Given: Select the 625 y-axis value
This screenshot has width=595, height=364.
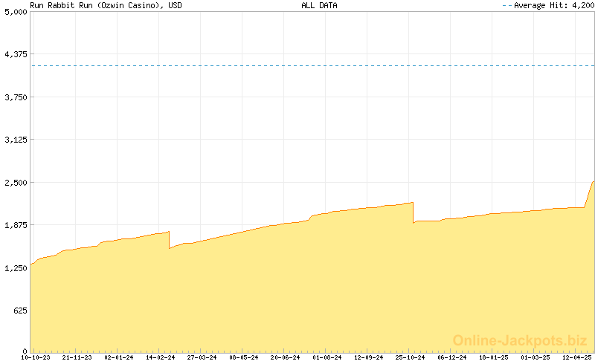Looking at the screenshot, I should pos(19,310).
